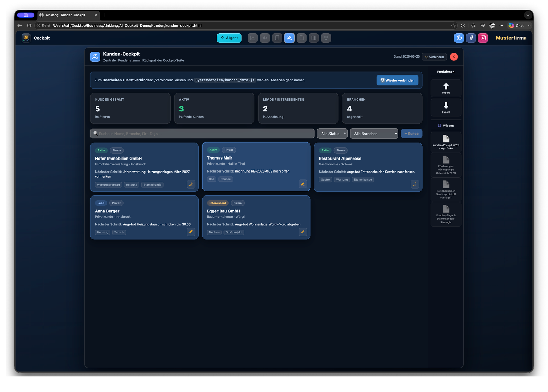Open the browser settings three-dots menu
The height and width of the screenshot is (392, 548).
501,26
